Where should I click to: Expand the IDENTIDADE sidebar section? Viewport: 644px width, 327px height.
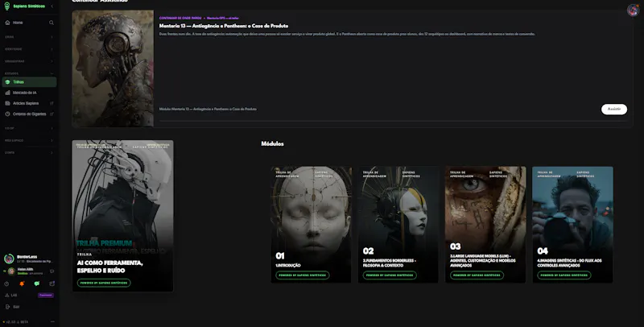pyautogui.click(x=29, y=49)
